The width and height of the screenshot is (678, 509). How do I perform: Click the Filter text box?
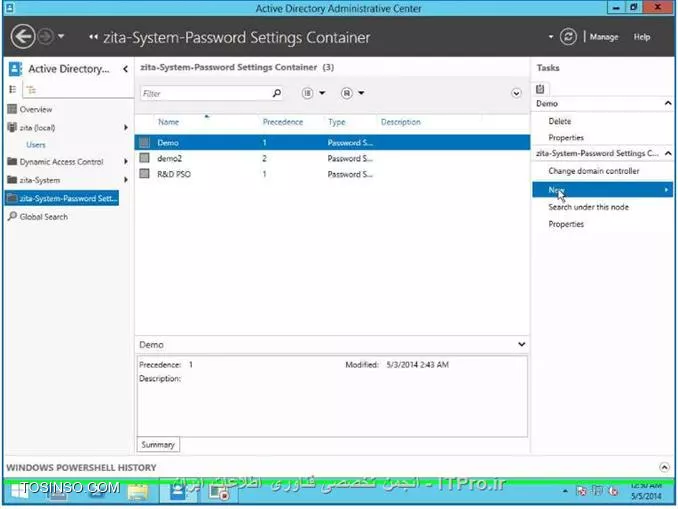tap(206, 93)
